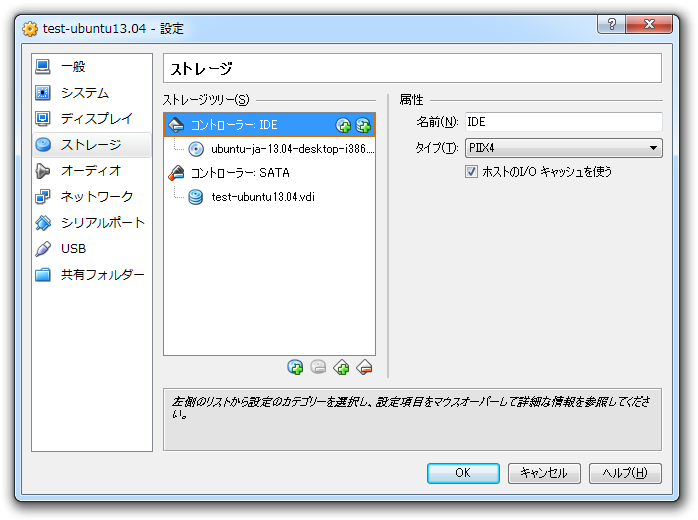
Task: Open the 共有フォルダー settings category
Action: click(x=92, y=275)
